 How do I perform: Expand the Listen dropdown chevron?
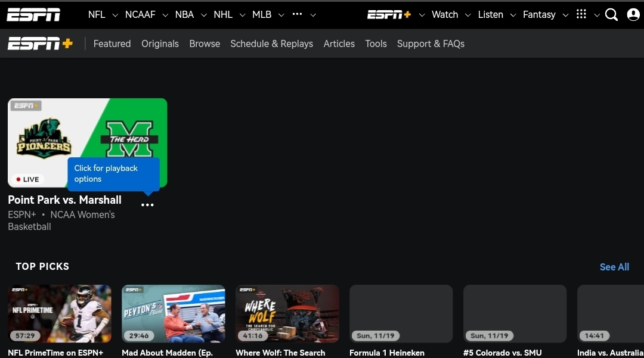(x=513, y=15)
